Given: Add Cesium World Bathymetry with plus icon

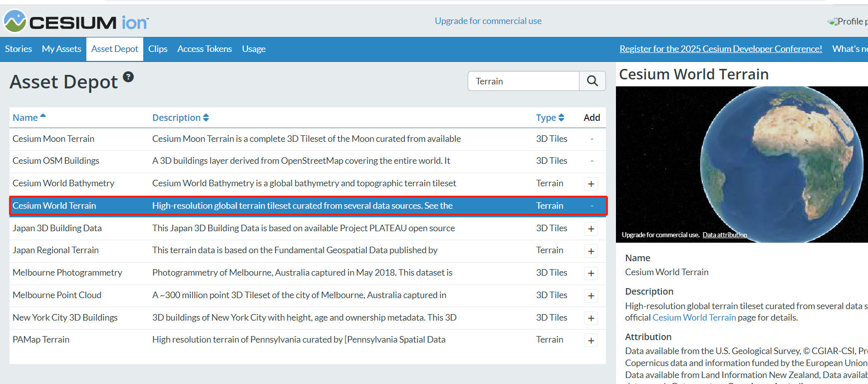Looking at the screenshot, I should pyautogui.click(x=591, y=184).
